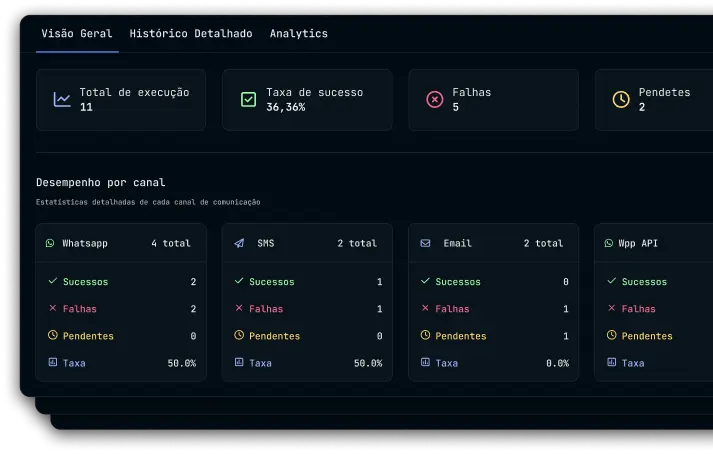
Task: Click the SMS card Falhas X icon
Action: [239, 309]
